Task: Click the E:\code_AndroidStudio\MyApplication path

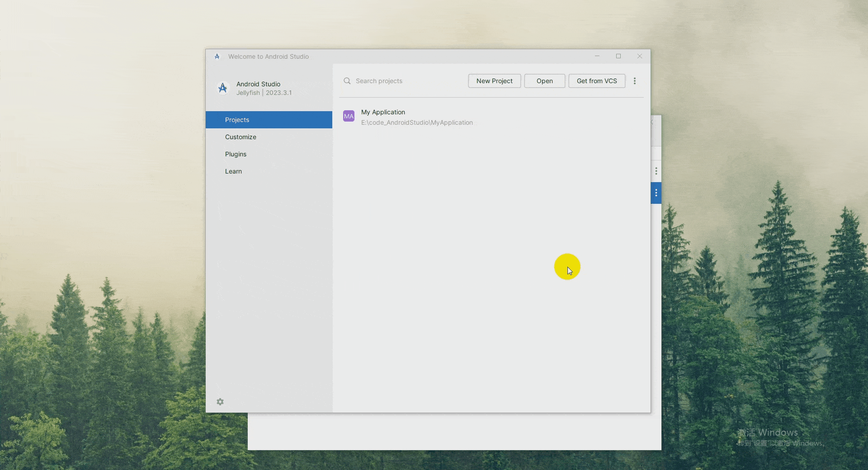Action: pyautogui.click(x=417, y=122)
